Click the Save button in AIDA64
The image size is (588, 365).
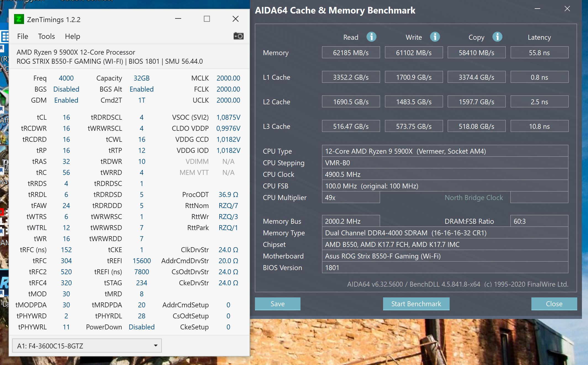click(277, 304)
